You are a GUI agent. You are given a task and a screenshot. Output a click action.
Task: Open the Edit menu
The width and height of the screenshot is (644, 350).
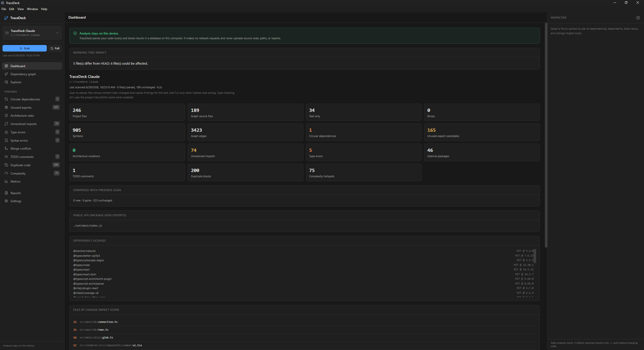click(12, 9)
